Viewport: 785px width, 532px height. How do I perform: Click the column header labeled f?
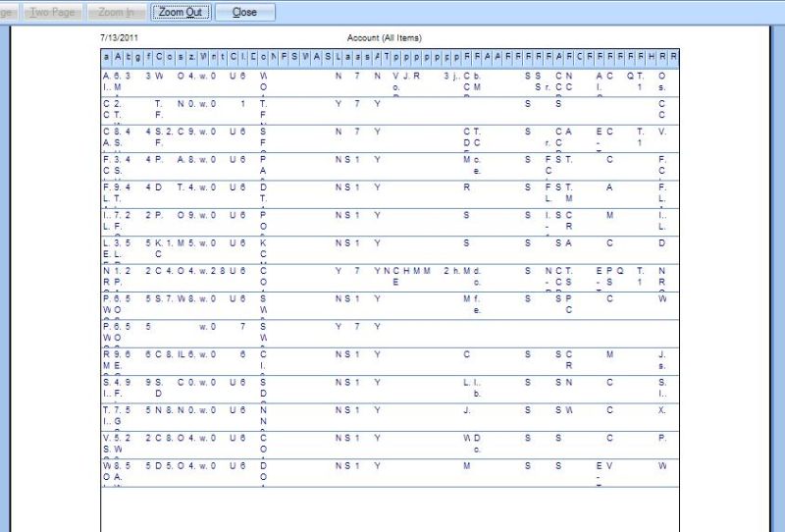148,57
